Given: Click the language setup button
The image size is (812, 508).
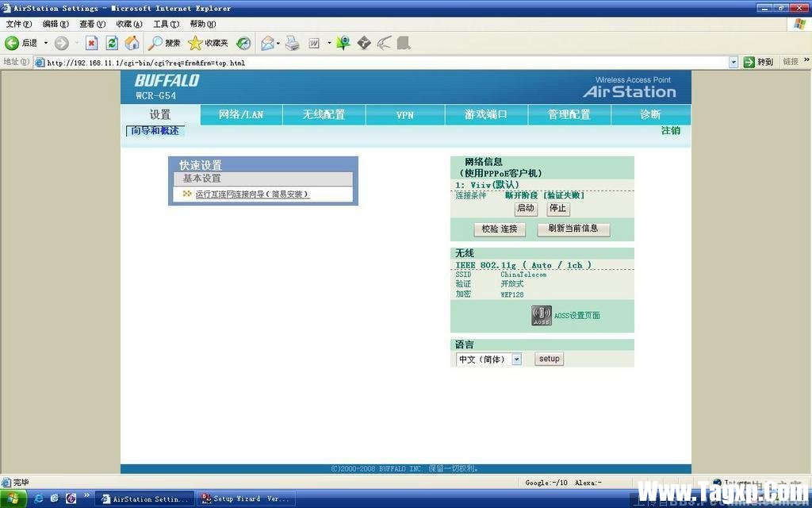Looking at the screenshot, I should 549,359.
